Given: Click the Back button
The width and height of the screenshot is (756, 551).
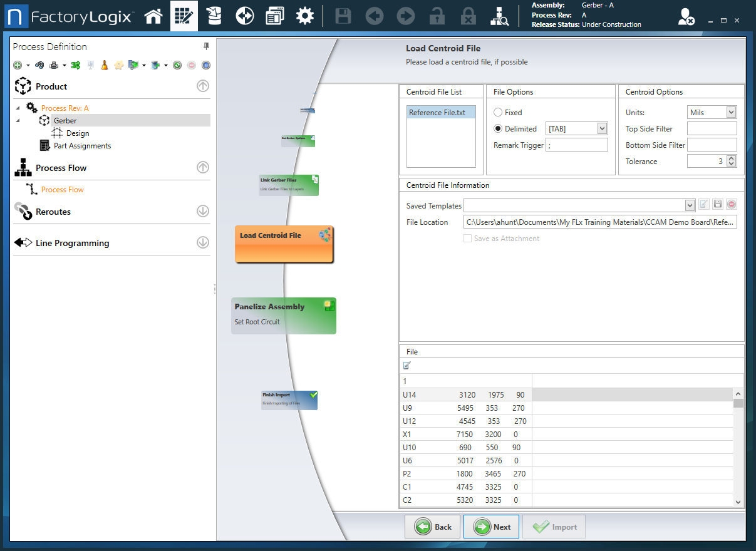Looking at the screenshot, I should click(432, 527).
